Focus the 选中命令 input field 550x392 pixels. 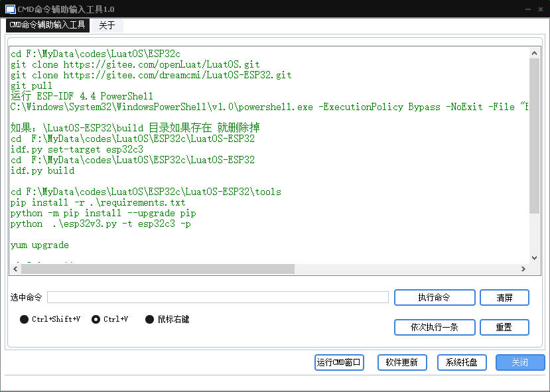coord(218,298)
